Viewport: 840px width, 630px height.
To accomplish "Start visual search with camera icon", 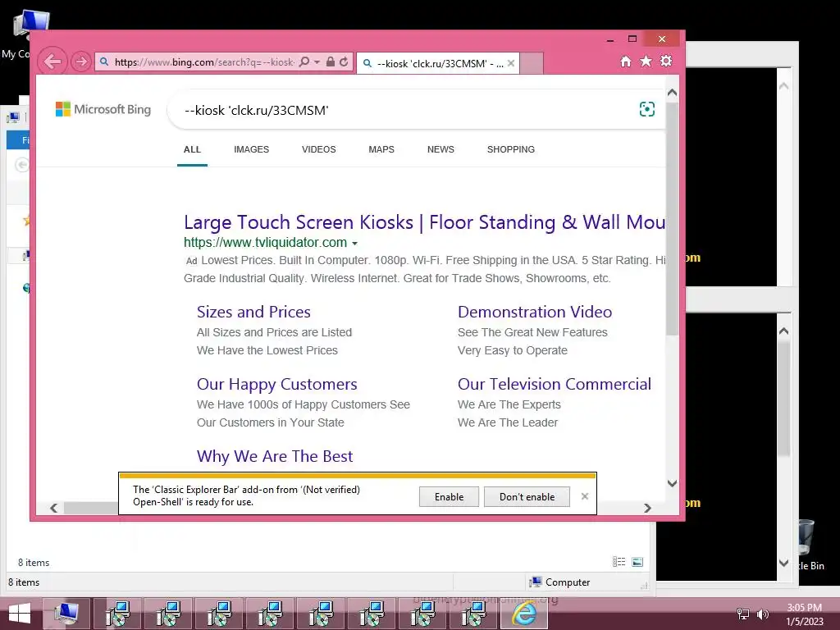I will pos(647,109).
